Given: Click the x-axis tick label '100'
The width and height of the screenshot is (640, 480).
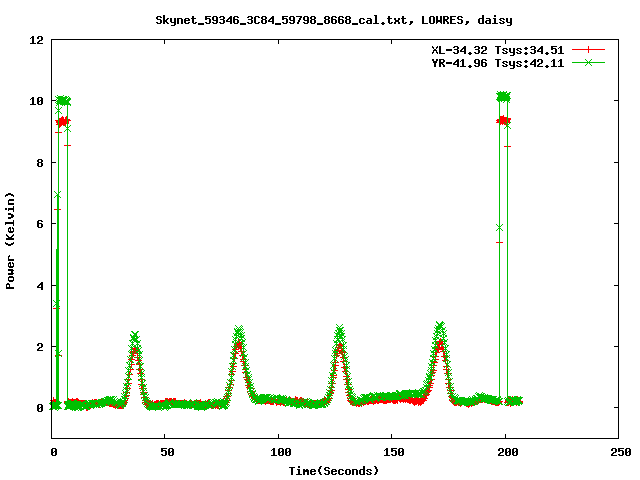Looking at the screenshot, I should [x=281, y=452].
